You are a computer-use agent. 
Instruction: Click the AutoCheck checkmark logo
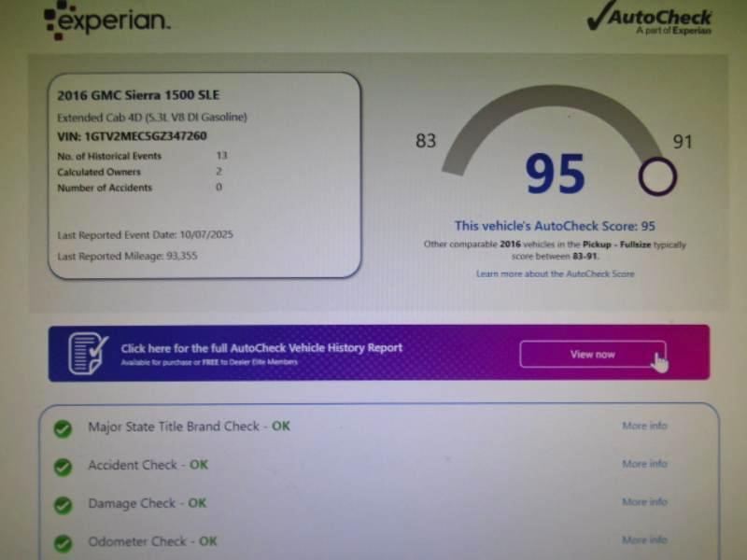tap(650, 19)
